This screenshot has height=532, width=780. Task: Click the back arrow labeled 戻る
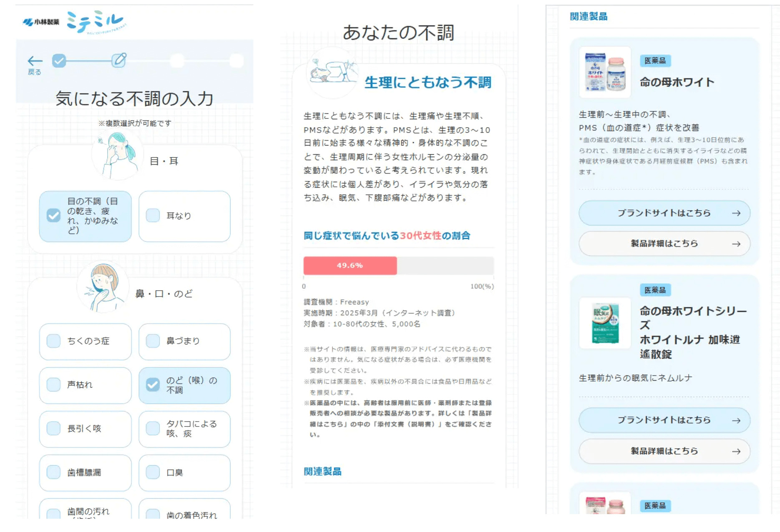(35, 65)
